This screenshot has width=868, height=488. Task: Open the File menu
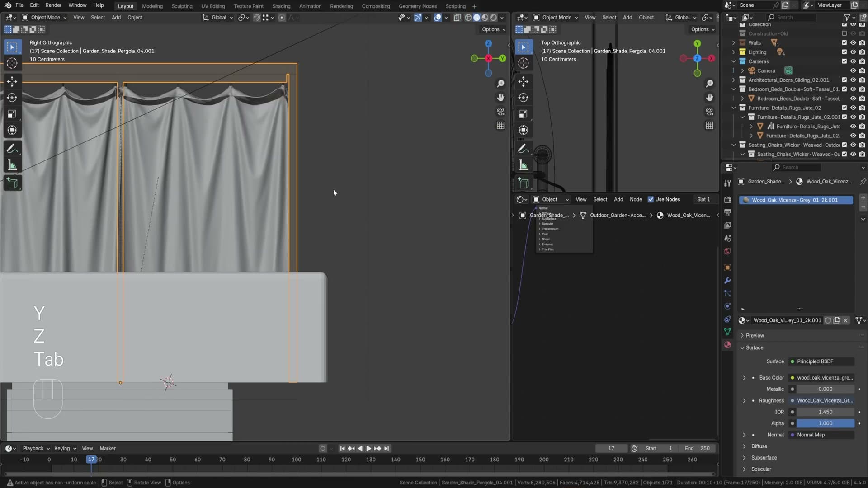[x=19, y=5]
